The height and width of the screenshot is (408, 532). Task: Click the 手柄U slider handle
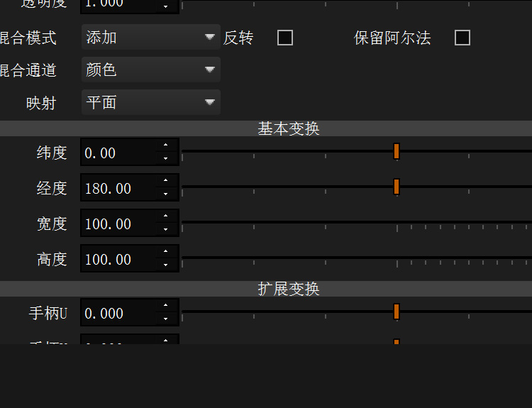coord(397,311)
